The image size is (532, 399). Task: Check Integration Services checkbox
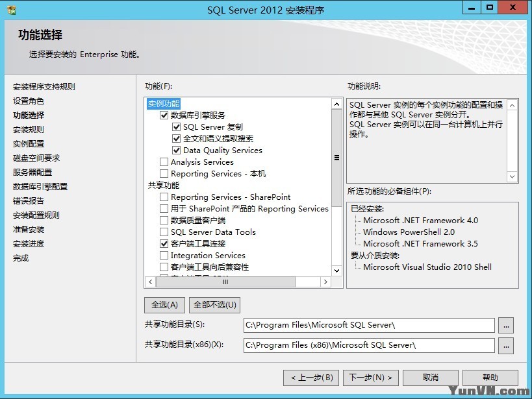[164, 255]
